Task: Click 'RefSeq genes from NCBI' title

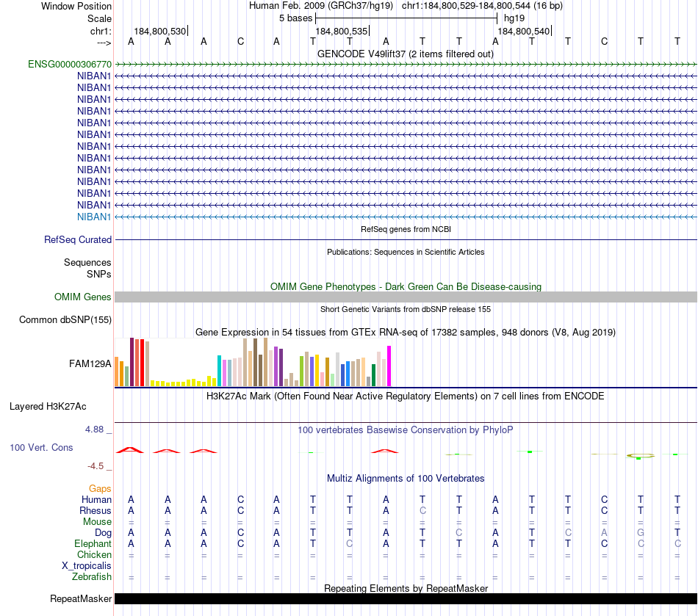Action: [406, 229]
